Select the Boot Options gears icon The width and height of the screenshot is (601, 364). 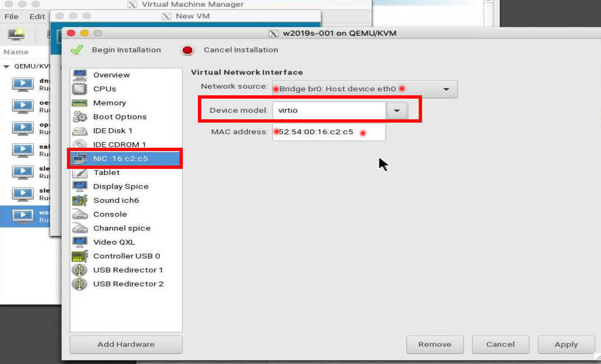(80, 117)
